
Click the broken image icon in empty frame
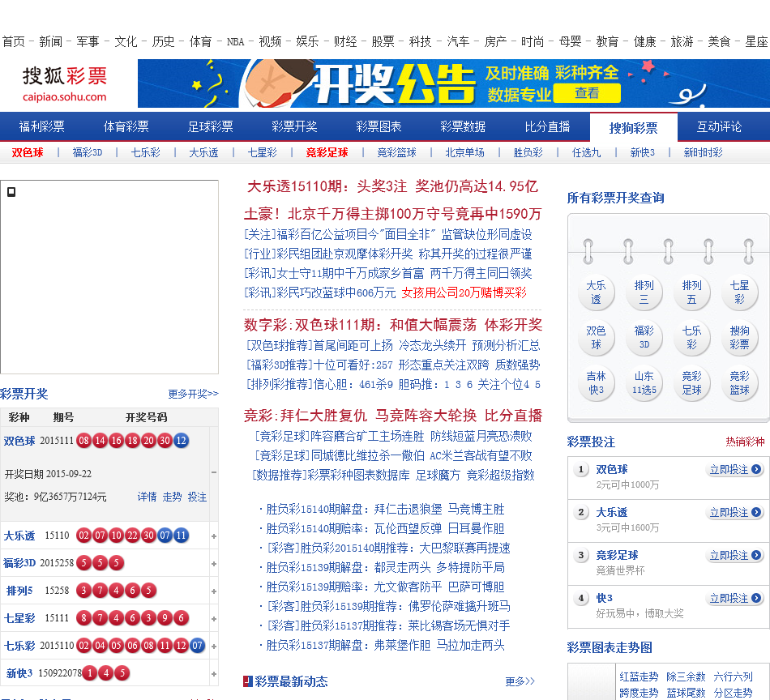pyautogui.click(x=11, y=192)
